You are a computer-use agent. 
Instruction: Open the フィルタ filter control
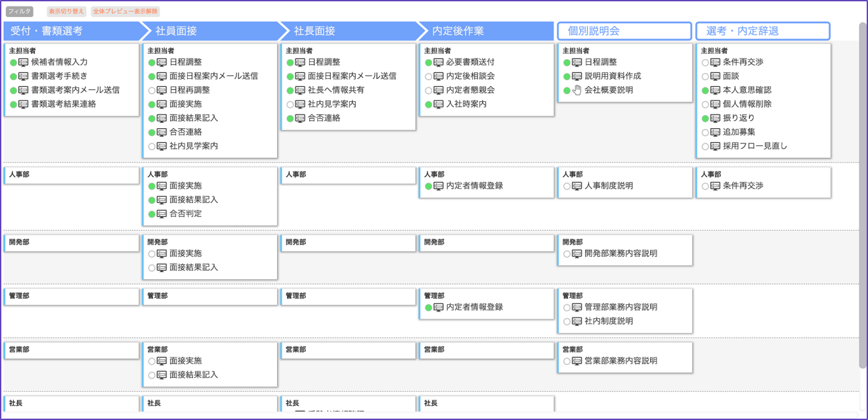19,12
